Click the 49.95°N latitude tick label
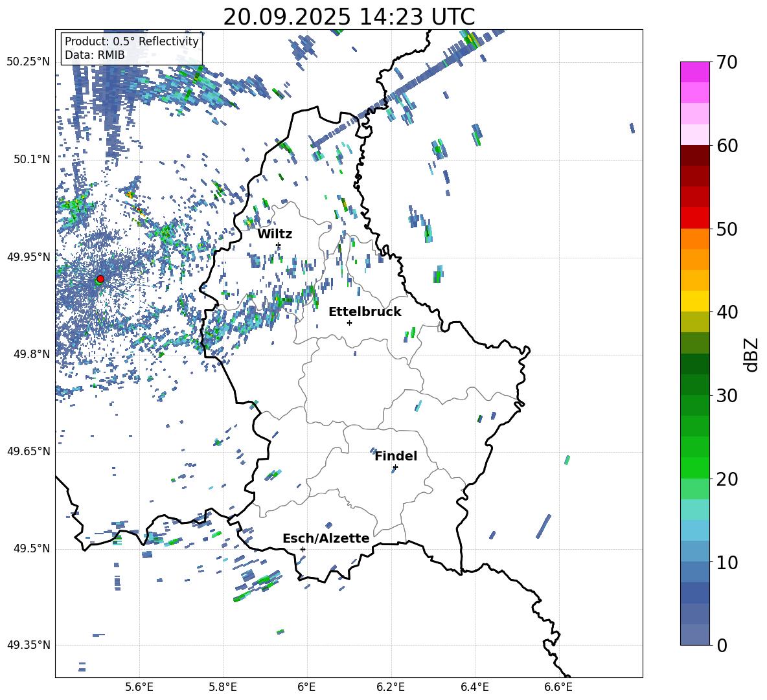Viewport: 767px width, 700px height. [29, 256]
